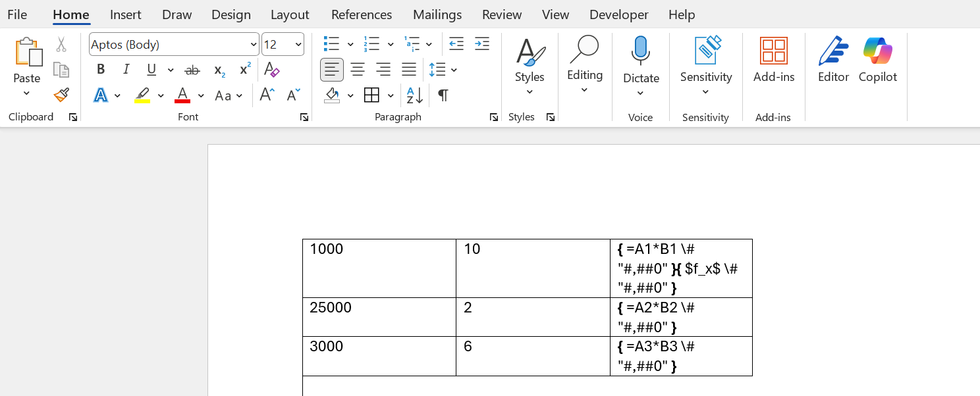Open the font name dropdown
980x396 pixels.
(x=254, y=45)
